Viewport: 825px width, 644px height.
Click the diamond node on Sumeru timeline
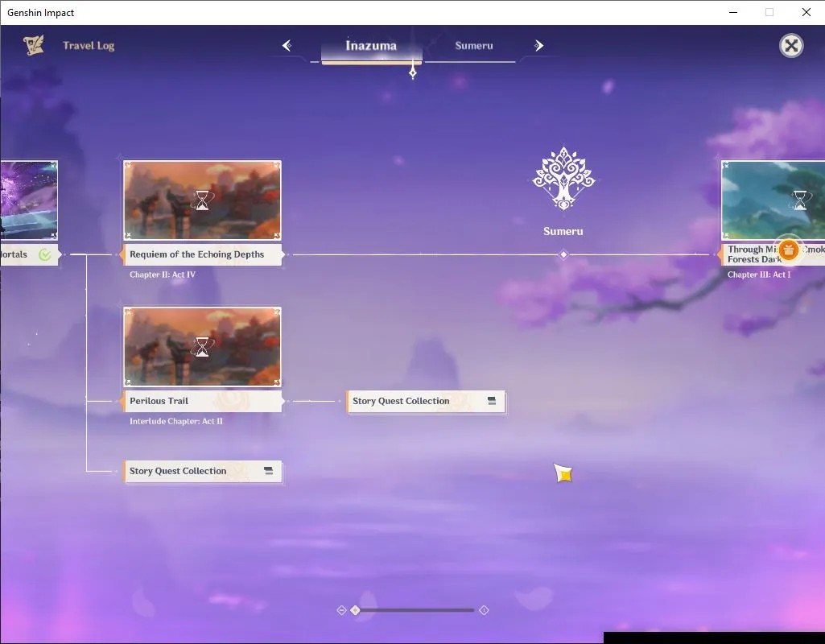[x=563, y=254]
